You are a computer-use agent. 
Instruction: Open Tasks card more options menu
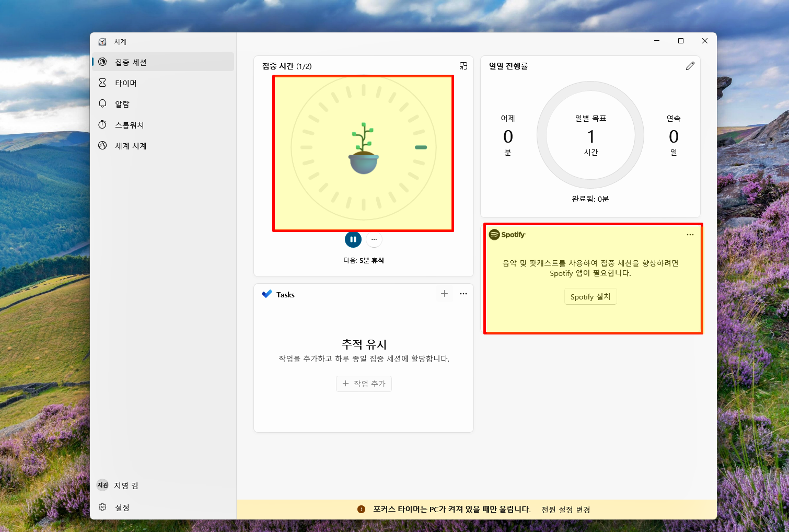tap(463, 294)
